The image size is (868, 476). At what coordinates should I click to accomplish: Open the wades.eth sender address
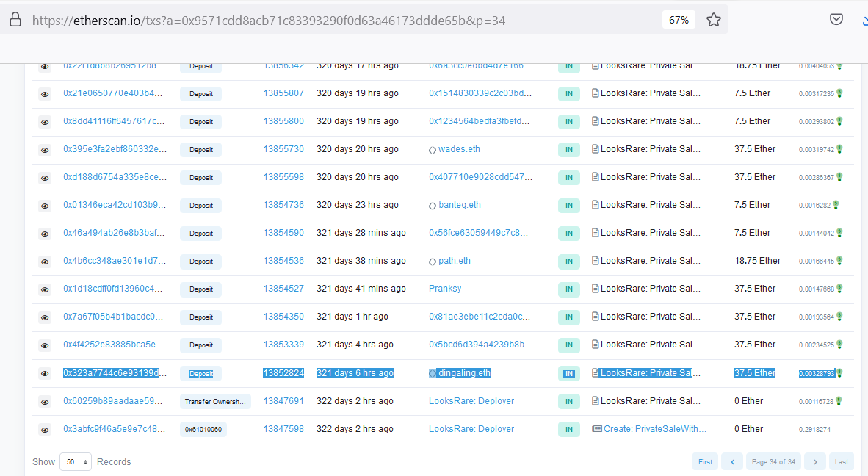(x=459, y=149)
